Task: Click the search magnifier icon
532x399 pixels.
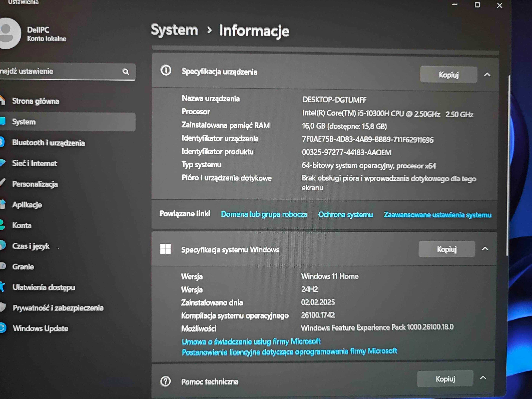Action: coord(126,72)
